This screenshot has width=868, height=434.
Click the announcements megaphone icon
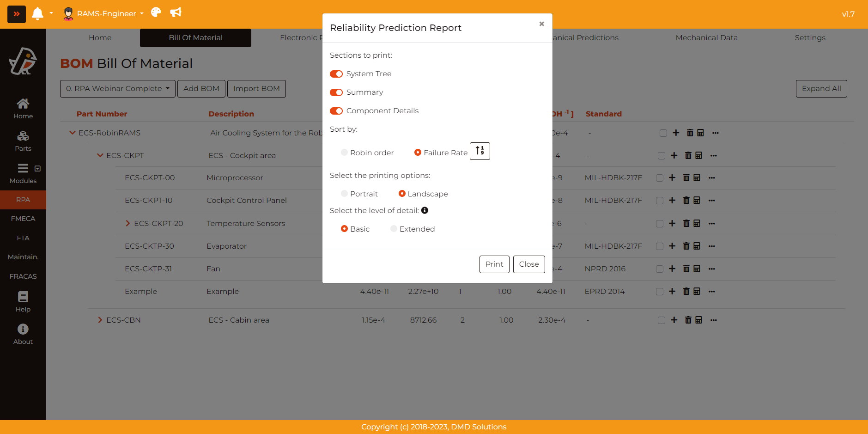tap(176, 12)
